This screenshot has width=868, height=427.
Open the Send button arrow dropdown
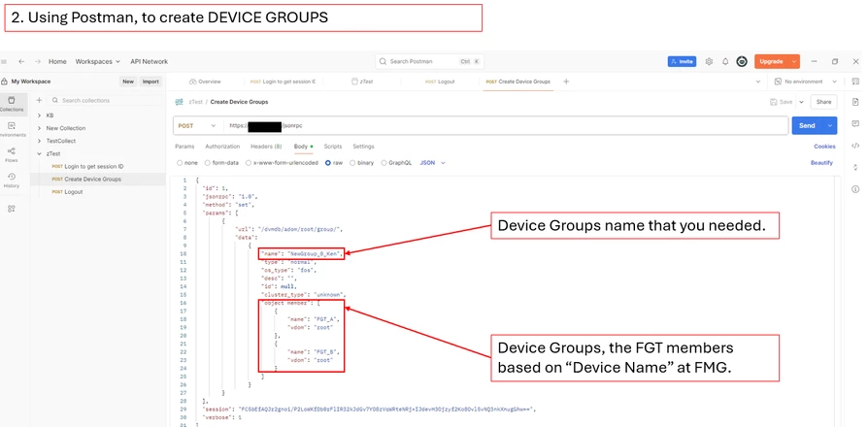tap(830, 125)
